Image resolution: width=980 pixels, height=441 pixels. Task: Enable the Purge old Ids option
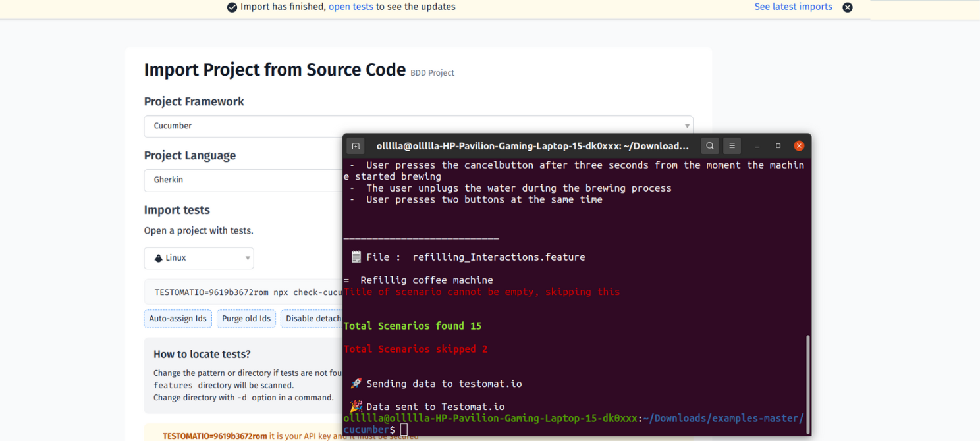[246, 319]
